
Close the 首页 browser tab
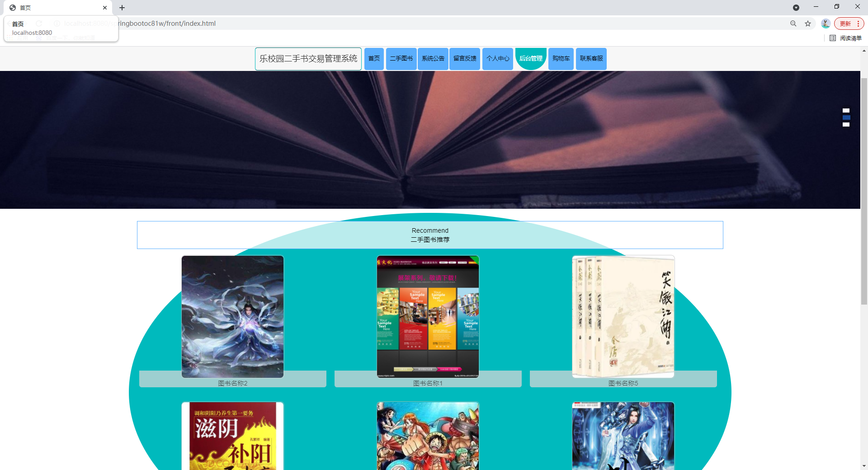tap(105, 8)
